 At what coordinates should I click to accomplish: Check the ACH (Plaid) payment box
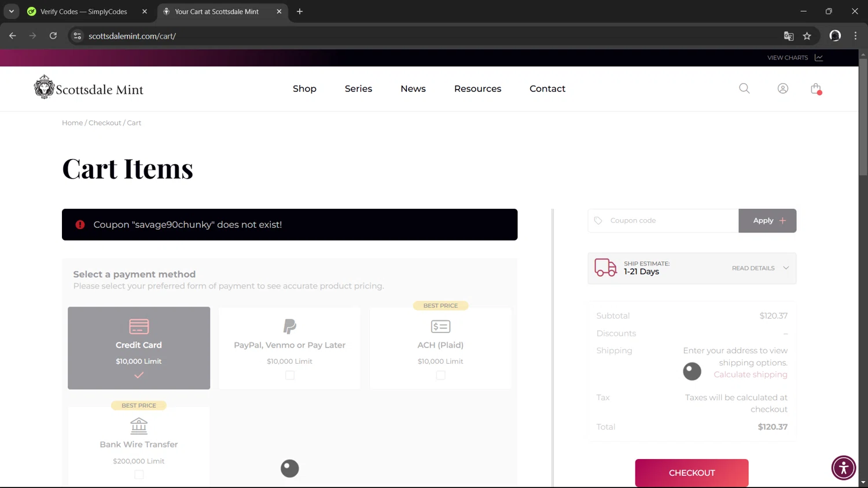pyautogui.click(x=440, y=375)
